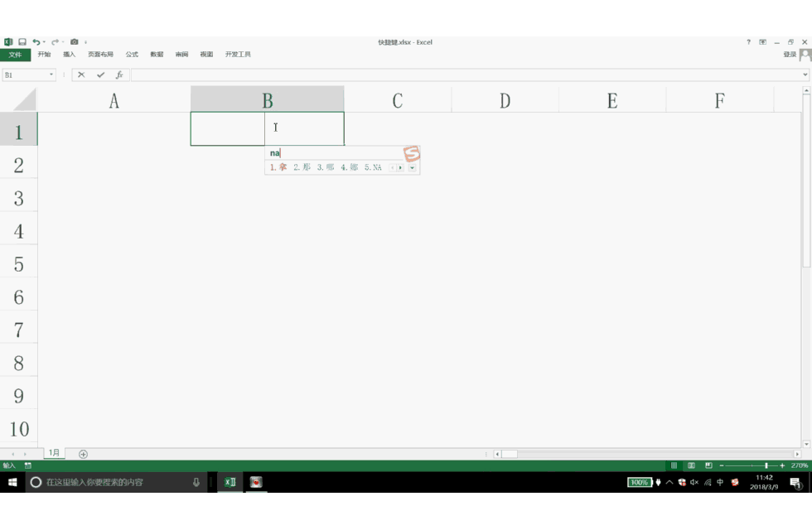Switch to the 开始 (Home) ribbon tab
Image resolution: width=812 pixels, height=530 pixels.
44,55
